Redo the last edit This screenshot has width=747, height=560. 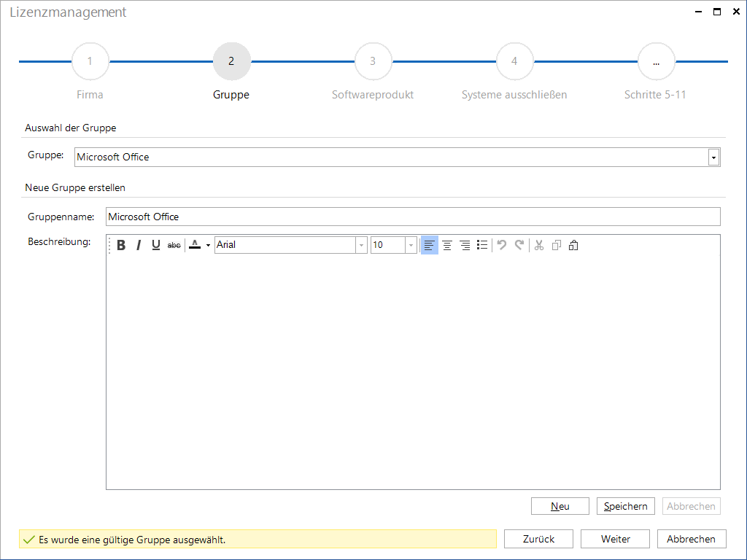[x=519, y=245]
